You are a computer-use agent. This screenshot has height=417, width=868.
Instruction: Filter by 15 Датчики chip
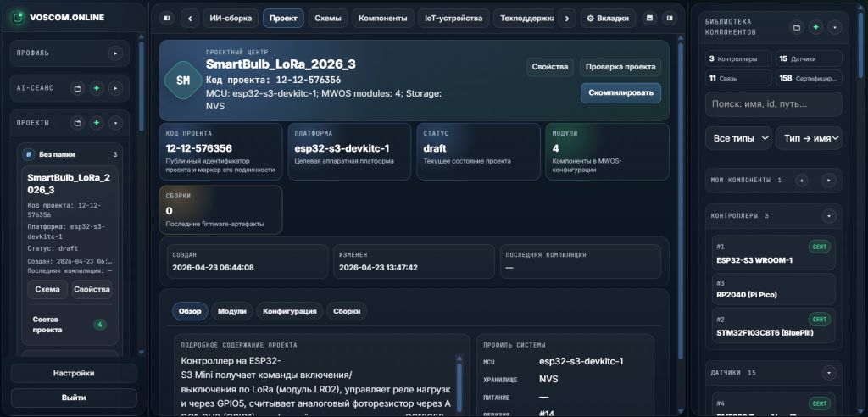pyautogui.click(x=809, y=58)
